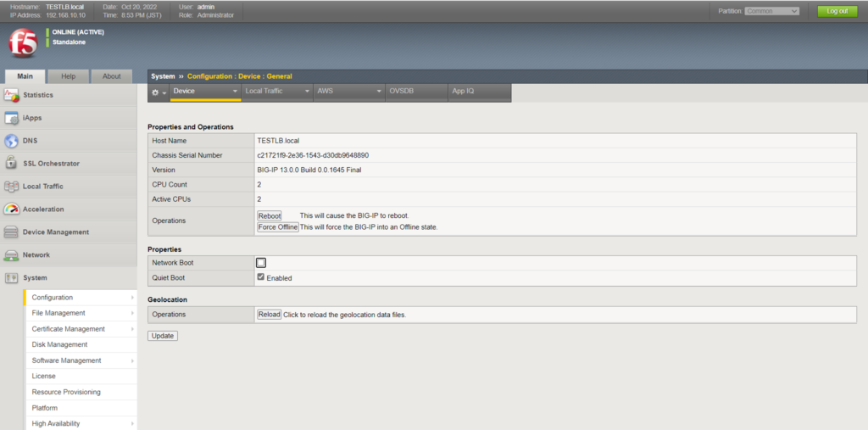Switch to the Help tab

coord(69,76)
